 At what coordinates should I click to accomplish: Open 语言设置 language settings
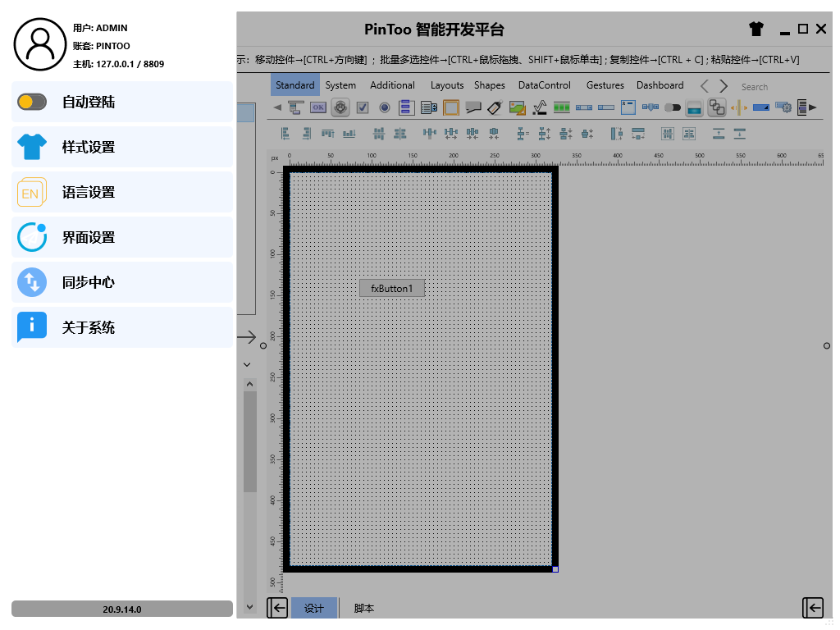tap(122, 192)
